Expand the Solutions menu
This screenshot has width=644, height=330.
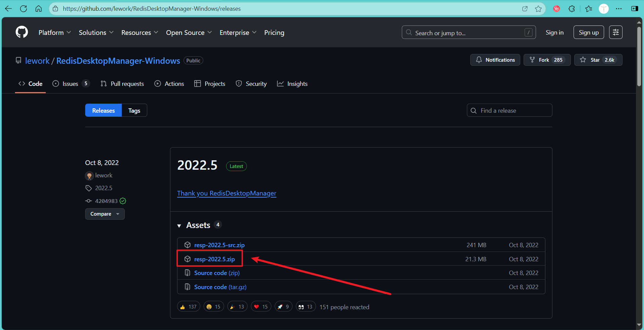96,33
